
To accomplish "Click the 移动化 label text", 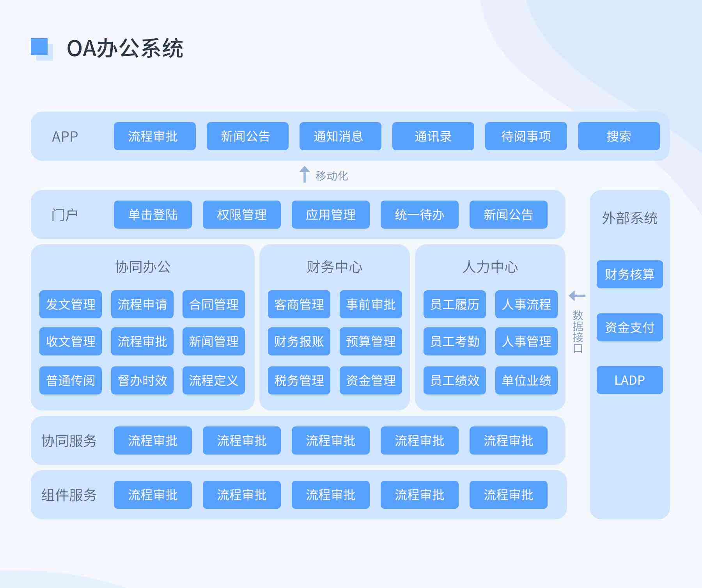I will 331,176.
